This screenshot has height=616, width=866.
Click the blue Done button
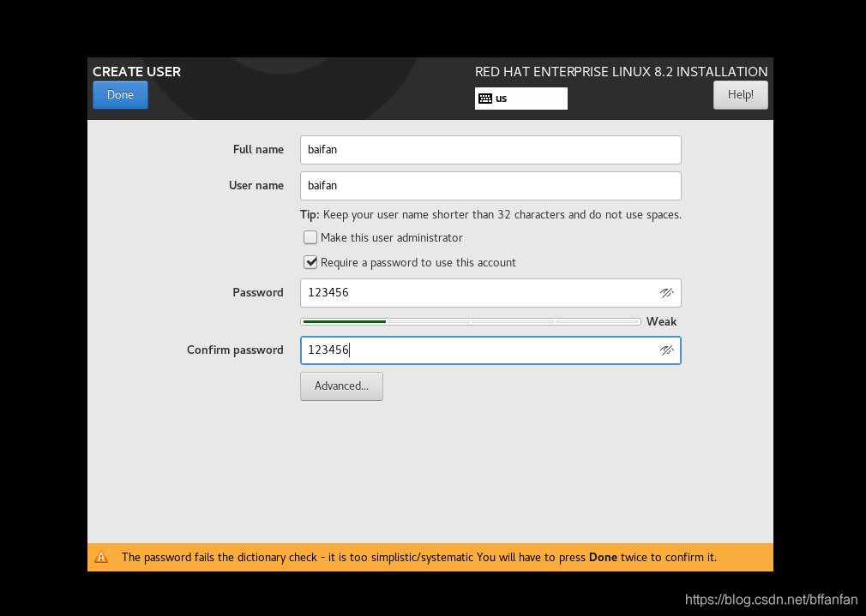click(x=120, y=95)
